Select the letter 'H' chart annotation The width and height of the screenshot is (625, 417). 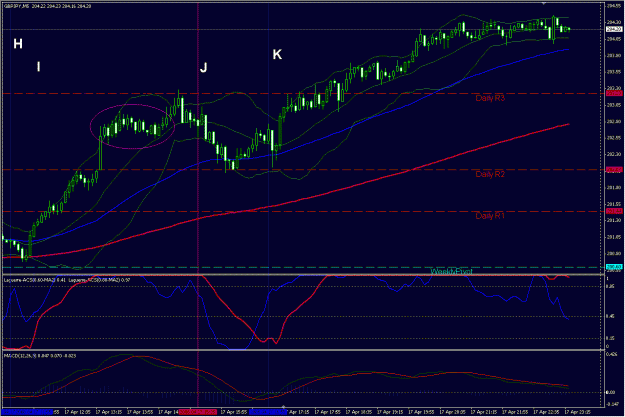coord(18,44)
